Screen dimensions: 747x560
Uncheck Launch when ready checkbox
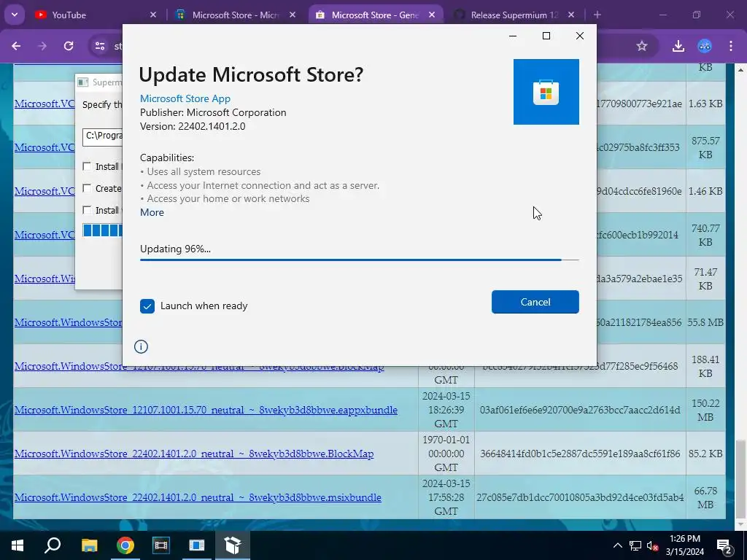pos(147,306)
